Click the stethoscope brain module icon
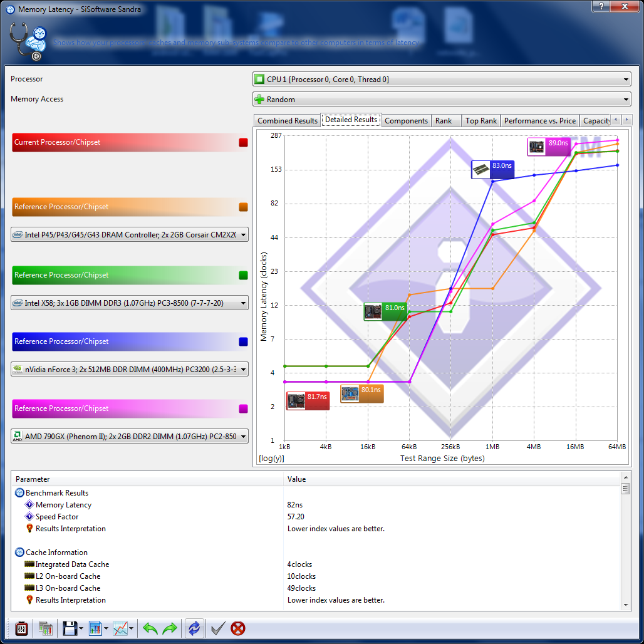Viewport: 644px width, 644px height. coord(28,41)
